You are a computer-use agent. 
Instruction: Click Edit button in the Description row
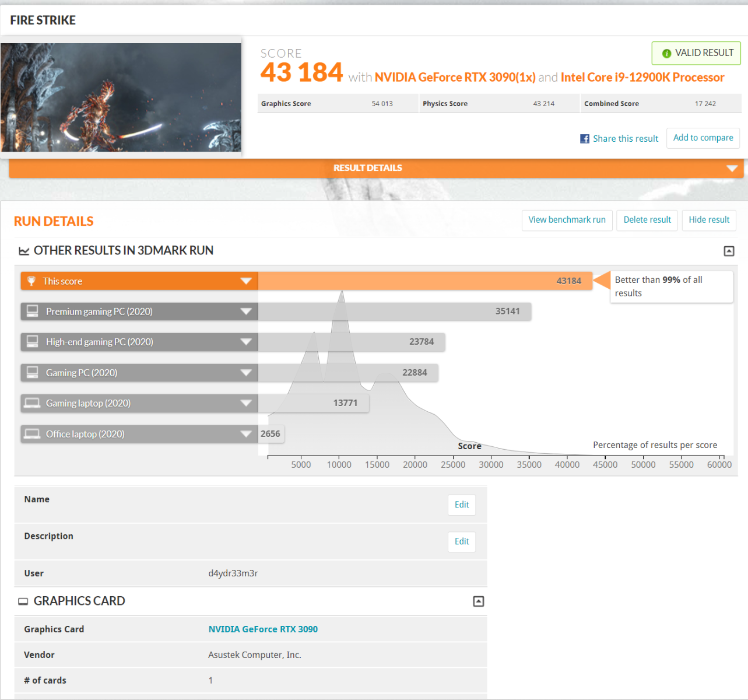[x=462, y=542]
